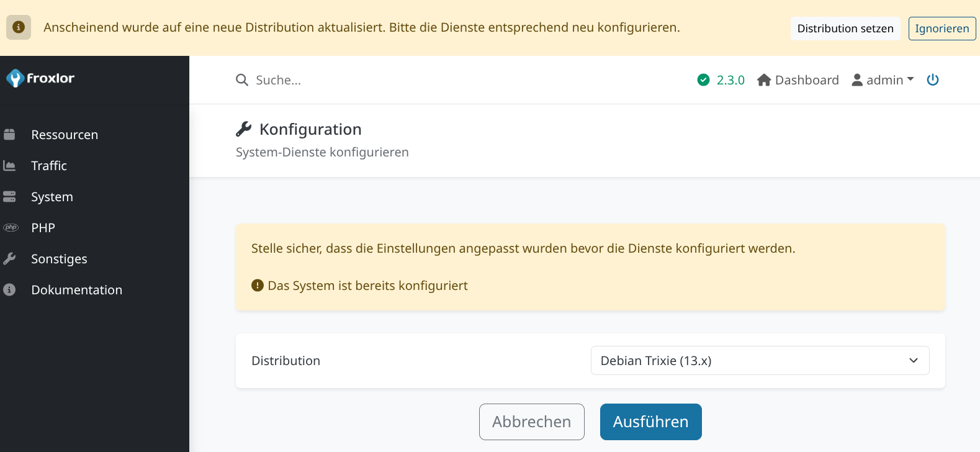Open the Traffic menu
The image size is (980, 452).
pyautogui.click(x=49, y=166)
